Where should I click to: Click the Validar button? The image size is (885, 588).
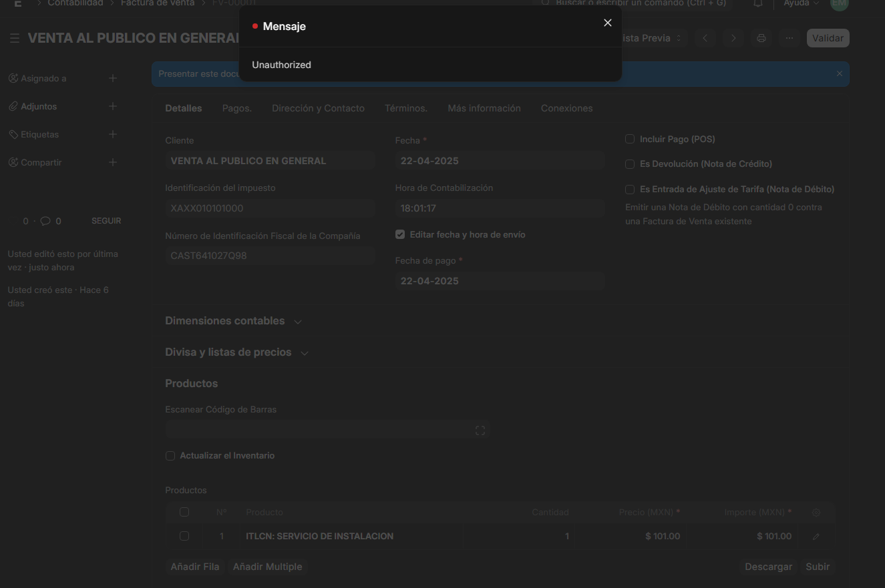[x=828, y=38]
